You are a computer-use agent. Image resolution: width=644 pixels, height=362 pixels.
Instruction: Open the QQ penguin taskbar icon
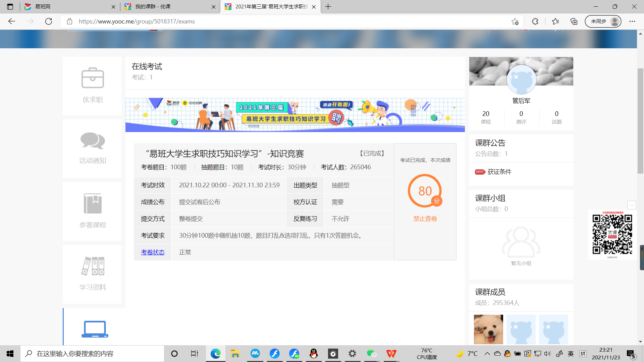coord(314,354)
